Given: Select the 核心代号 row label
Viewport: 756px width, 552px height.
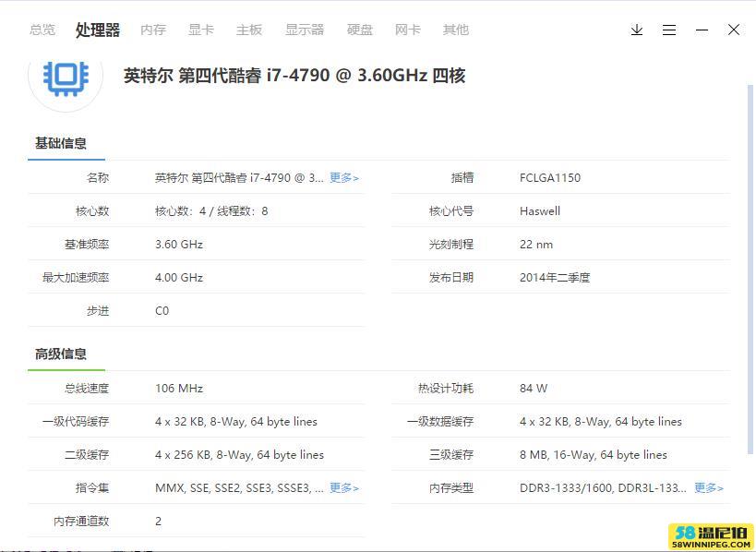Looking at the screenshot, I should point(451,211).
